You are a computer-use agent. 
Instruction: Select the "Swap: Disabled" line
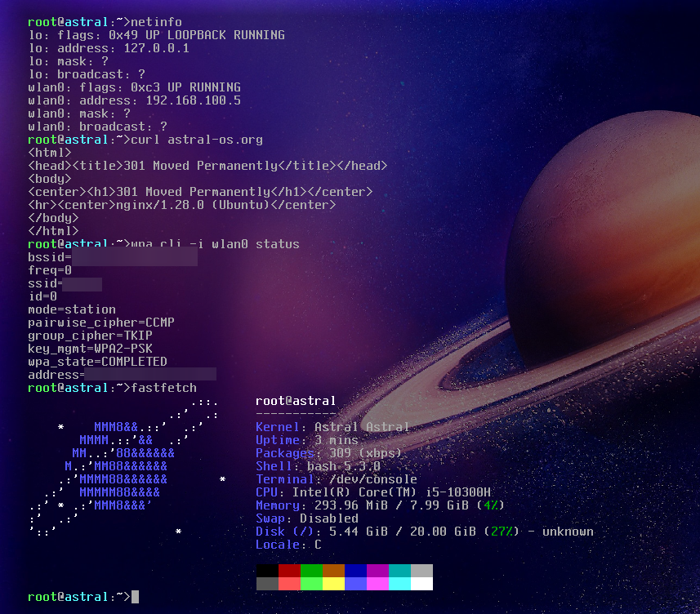tap(306, 518)
